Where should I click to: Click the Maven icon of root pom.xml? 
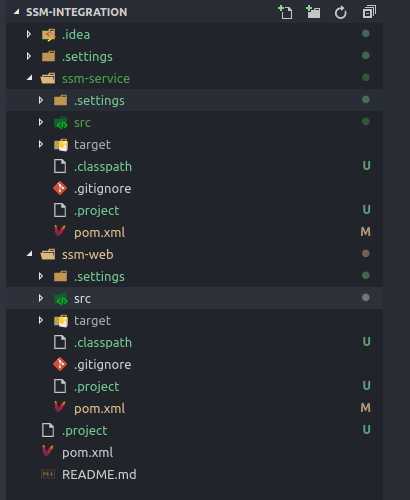[47, 452]
